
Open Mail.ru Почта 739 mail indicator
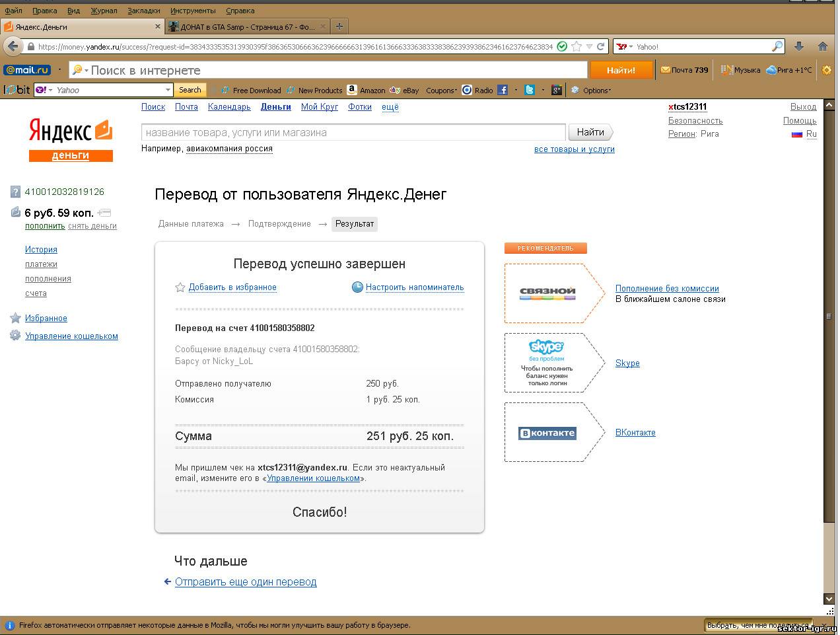(684, 70)
